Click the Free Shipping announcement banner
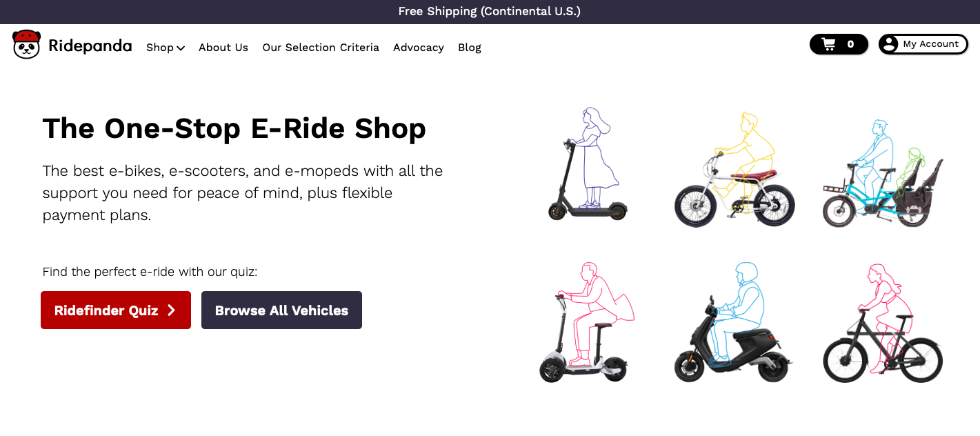Viewport: 980px width, 436px height. (x=490, y=12)
